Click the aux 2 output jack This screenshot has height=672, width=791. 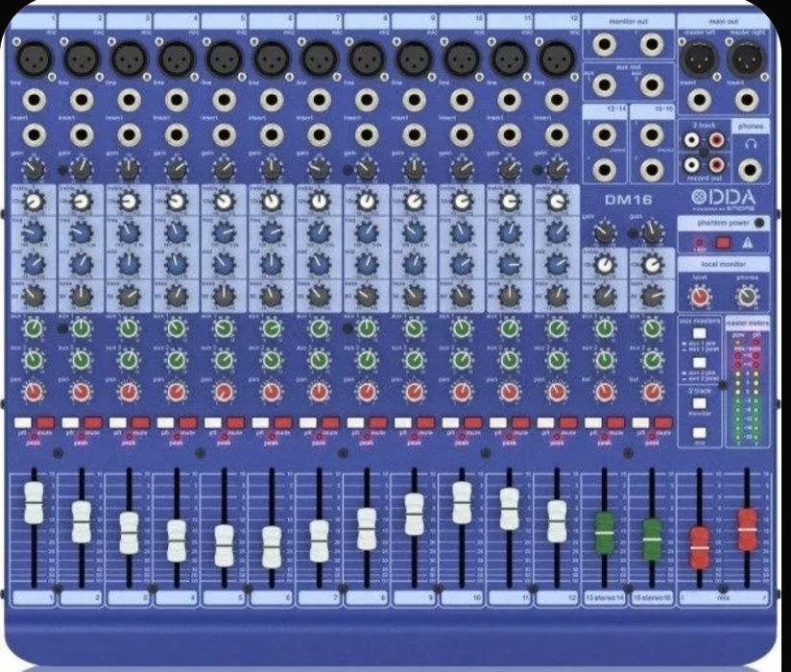pos(652,84)
